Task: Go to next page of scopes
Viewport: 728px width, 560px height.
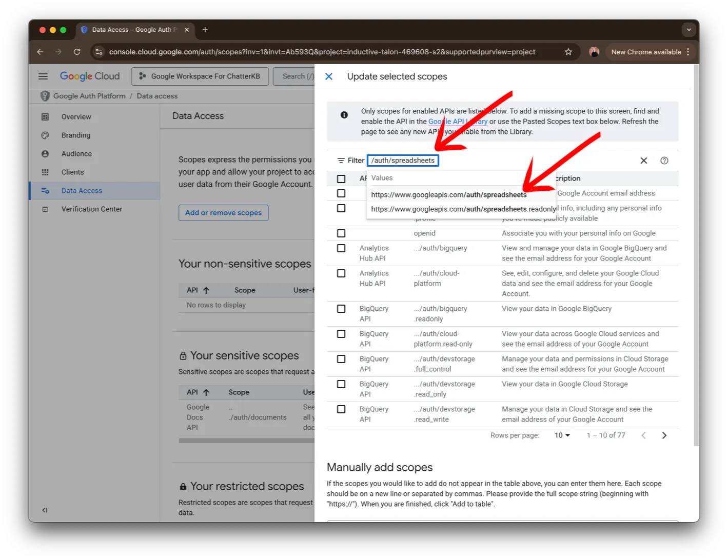Action: (664, 435)
